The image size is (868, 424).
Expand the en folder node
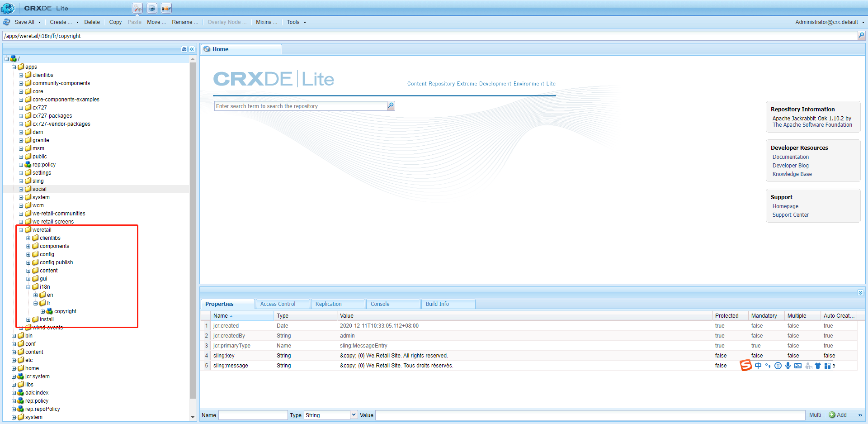35,295
